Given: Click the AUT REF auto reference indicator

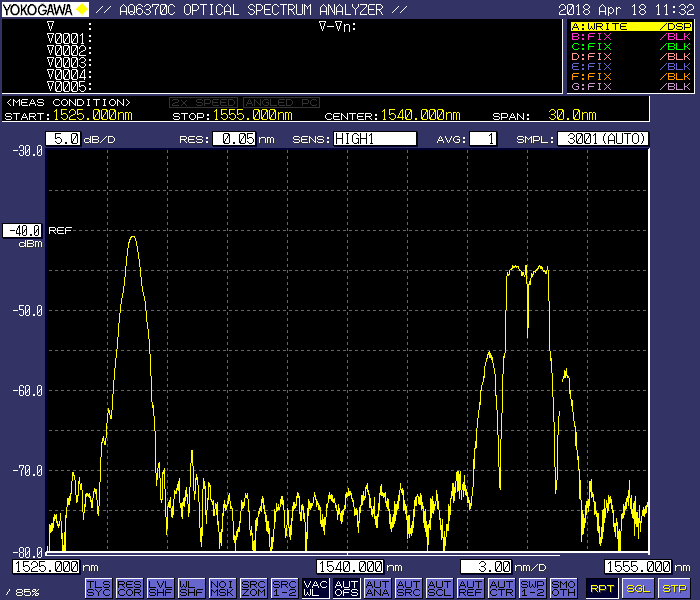Looking at the screenshot, I should pos(470,588).
